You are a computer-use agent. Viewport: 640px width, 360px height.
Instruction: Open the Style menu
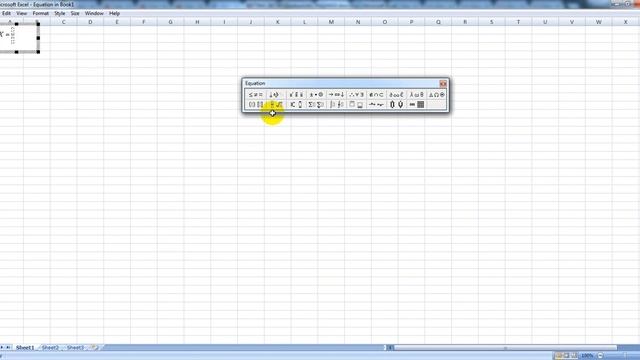point(60,13)
